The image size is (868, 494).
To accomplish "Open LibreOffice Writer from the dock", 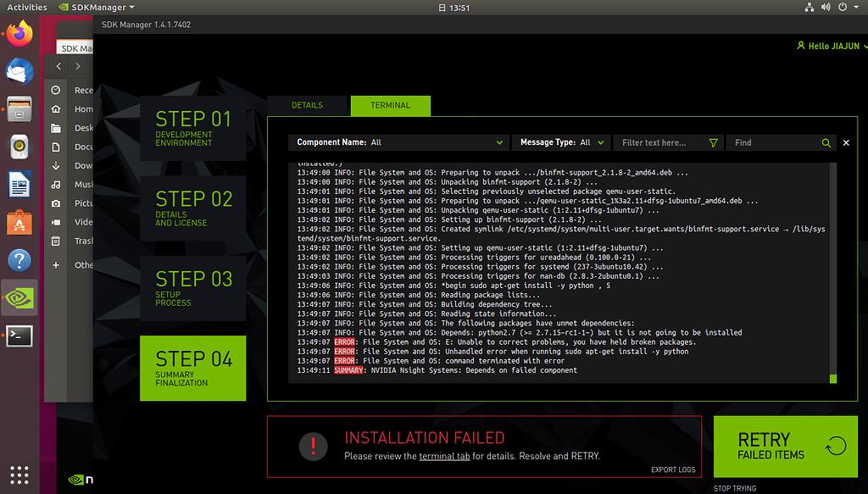I will coord(19,184).
